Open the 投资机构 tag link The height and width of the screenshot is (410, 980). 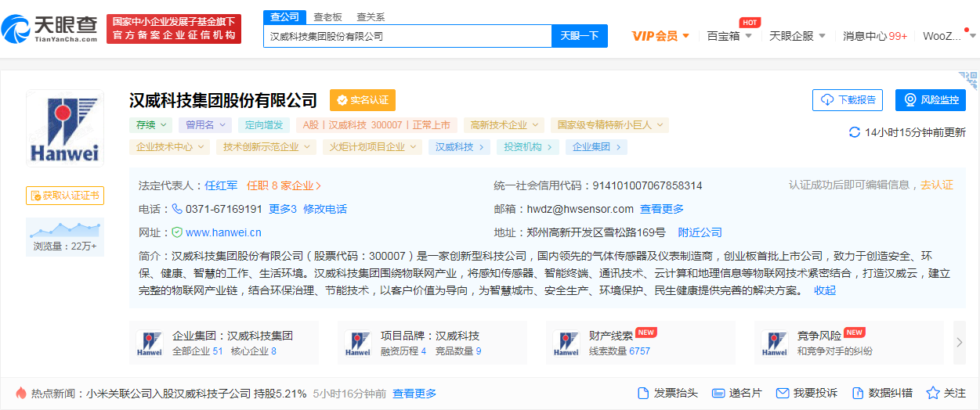(528, 146)
